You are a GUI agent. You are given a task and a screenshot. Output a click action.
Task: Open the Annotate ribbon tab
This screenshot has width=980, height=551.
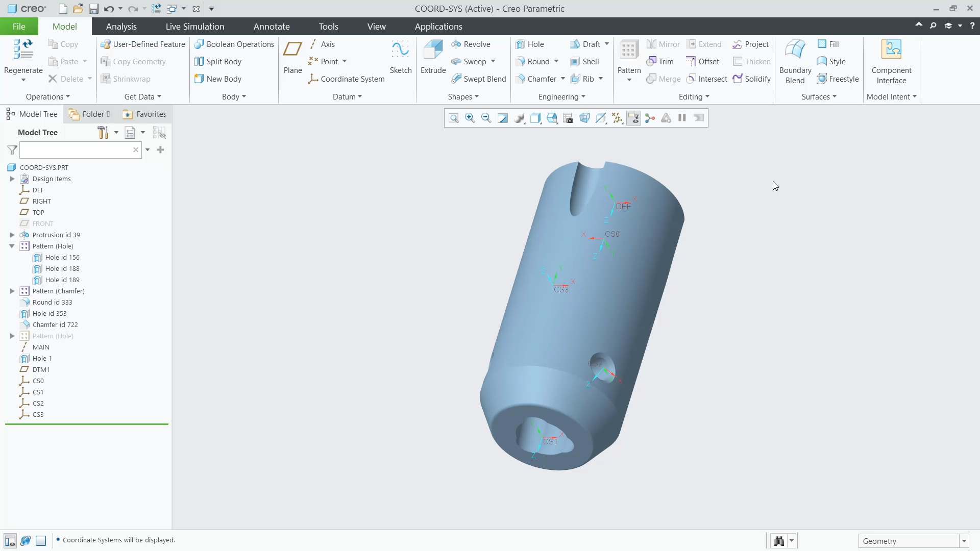pos(272,27)
